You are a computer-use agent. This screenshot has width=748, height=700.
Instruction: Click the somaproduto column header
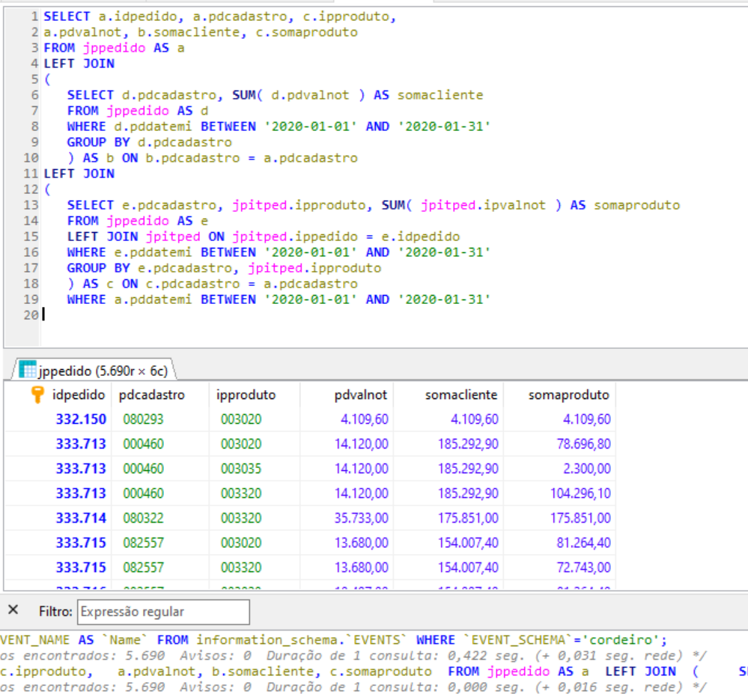click(568, 395)
